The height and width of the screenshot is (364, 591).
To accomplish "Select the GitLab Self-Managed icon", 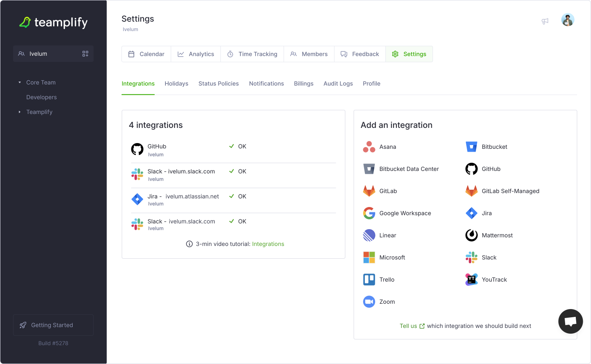I will (x=472, y=191).
